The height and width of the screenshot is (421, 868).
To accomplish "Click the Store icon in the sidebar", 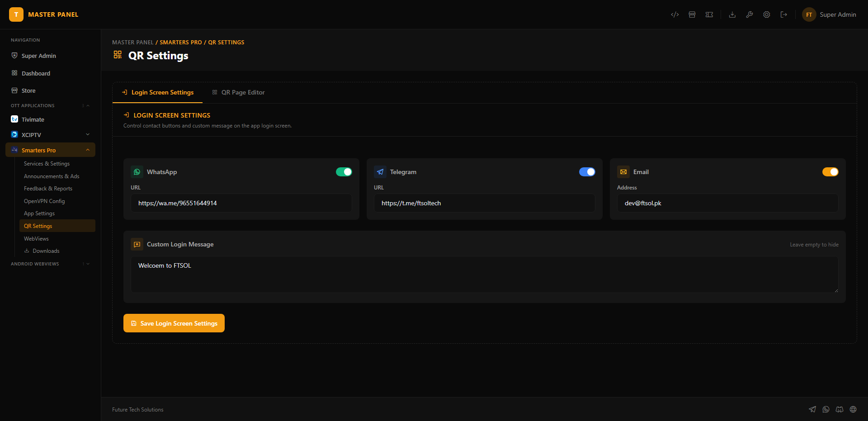I will (14, 90).
